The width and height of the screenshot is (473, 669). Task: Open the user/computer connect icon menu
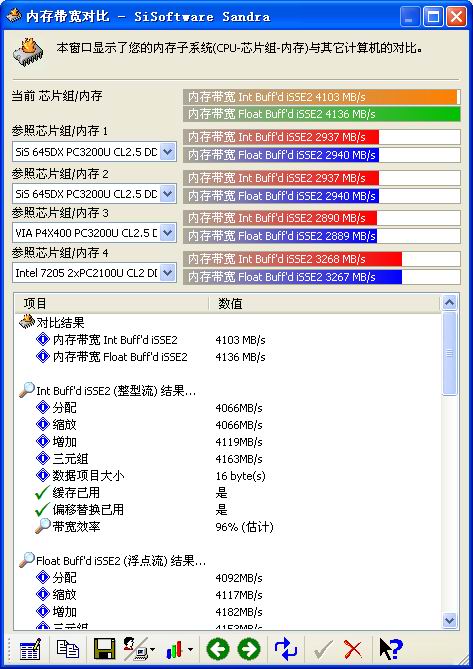[139, 649]
